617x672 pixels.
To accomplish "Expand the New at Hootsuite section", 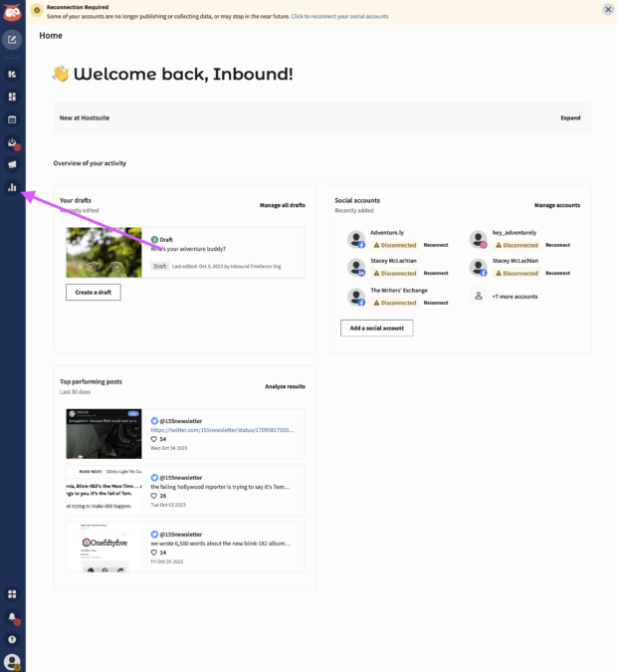I will (570, 117).
